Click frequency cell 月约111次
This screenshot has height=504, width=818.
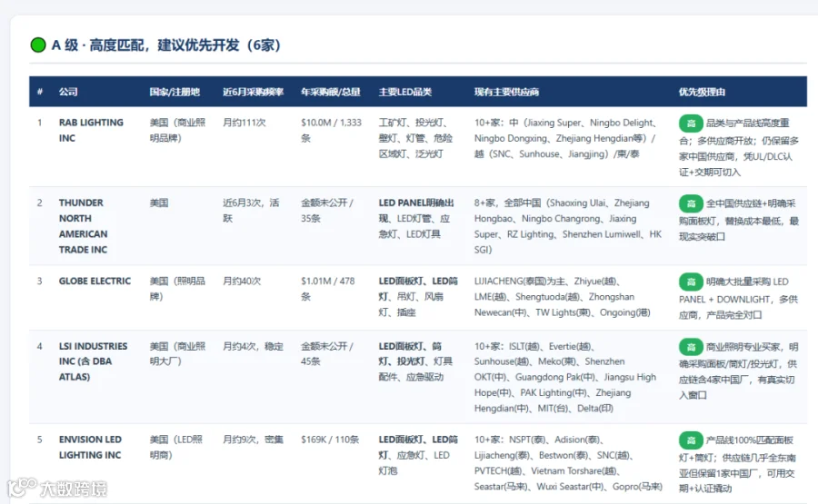[244, 123]
